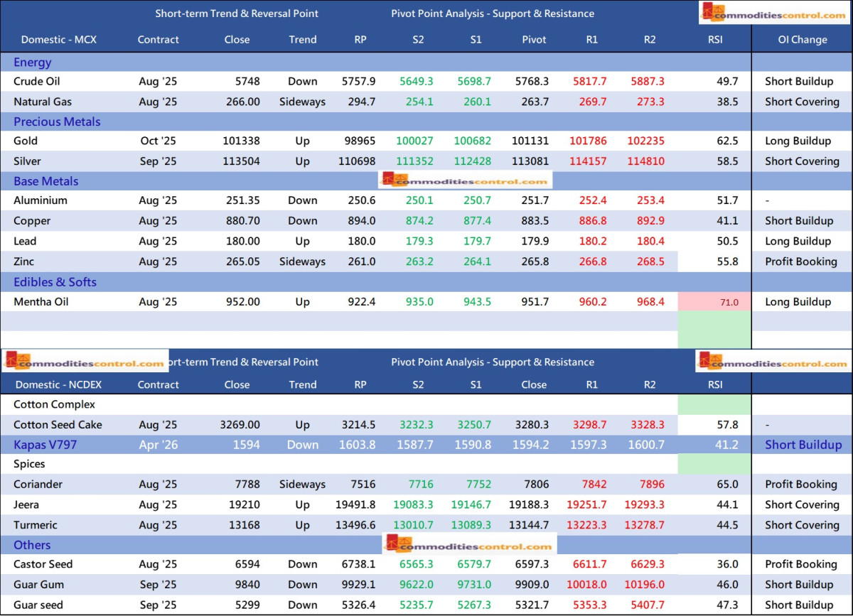The height and width of the screenshot is (616, 853).
Task: Click the Crude Oil row label
Action: [36, 82]
